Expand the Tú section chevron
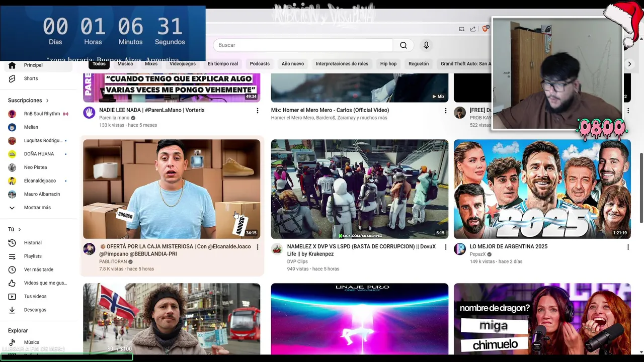The image size is (644, 362). (x=19, y=230)
